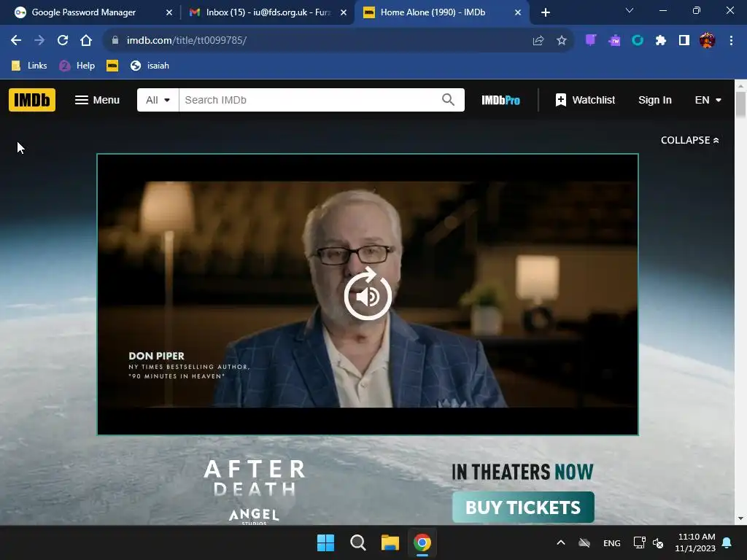Viewport: 747px width, 560px height.
Task: Share this page icon
Action: pos(538,41)
